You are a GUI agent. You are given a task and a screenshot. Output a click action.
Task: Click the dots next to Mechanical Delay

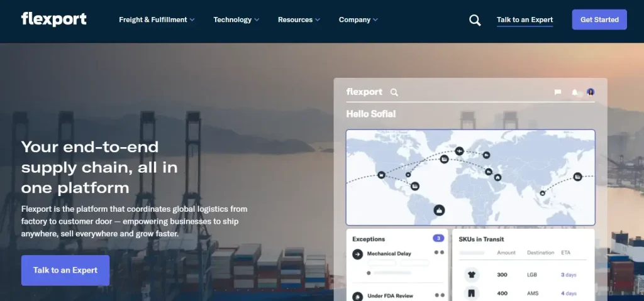coord(439,253)
